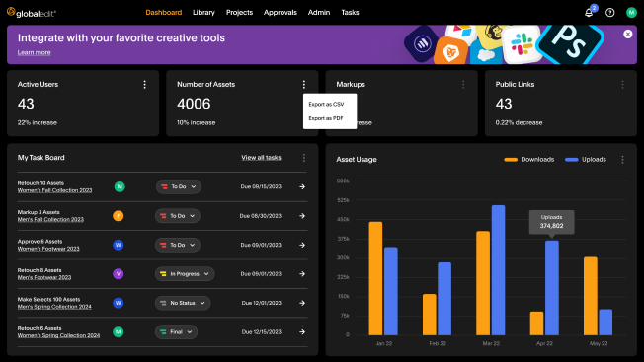Open Retouch 10 Assets task arrow
This screenshot has width=644, height=362.
302,187
